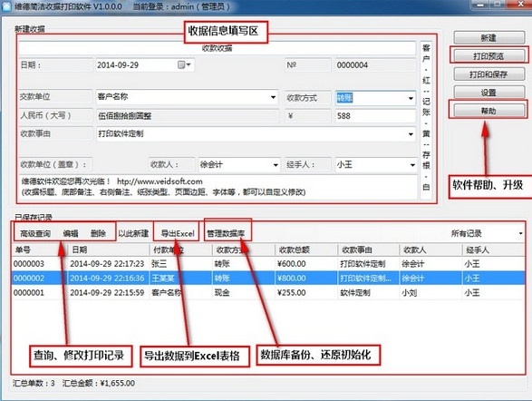Viewport: 532px width, 401px height.
Task: Open the 经手人 handler dropdown
Action: pyautogui.click(x=412, y=165)
